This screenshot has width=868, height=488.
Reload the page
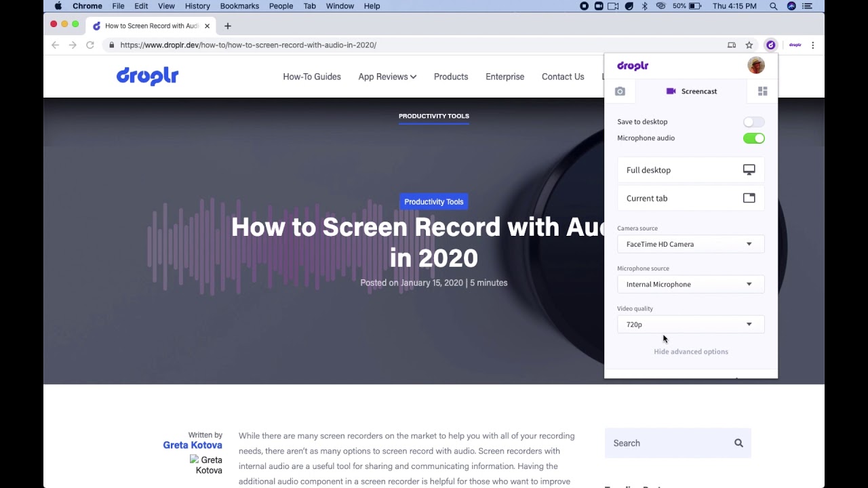point(90,45)
